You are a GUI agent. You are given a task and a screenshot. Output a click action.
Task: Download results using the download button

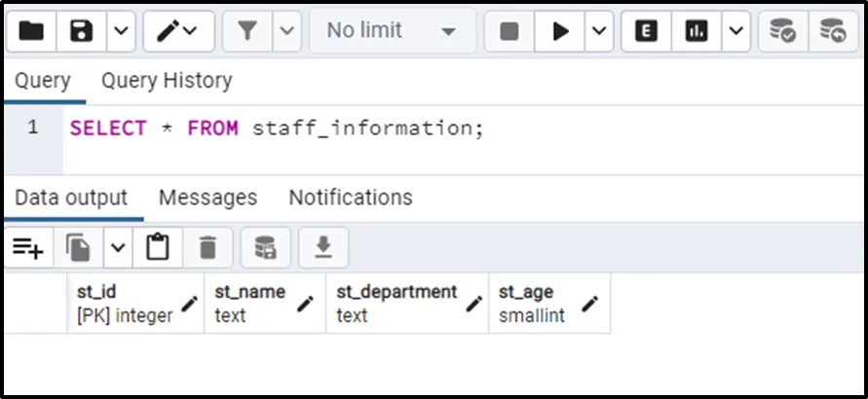point(323,248)
